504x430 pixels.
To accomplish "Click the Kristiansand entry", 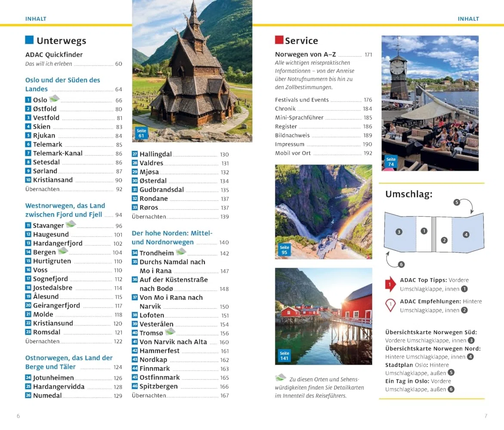I will point(74,180).
